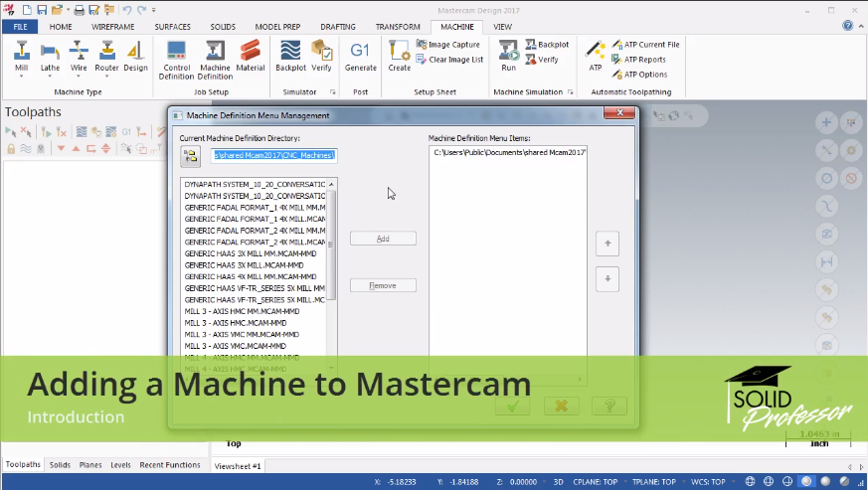This screenshot has height=491, width=868.
Task: Choose the Router machine type icon
Action: point(106,56)
